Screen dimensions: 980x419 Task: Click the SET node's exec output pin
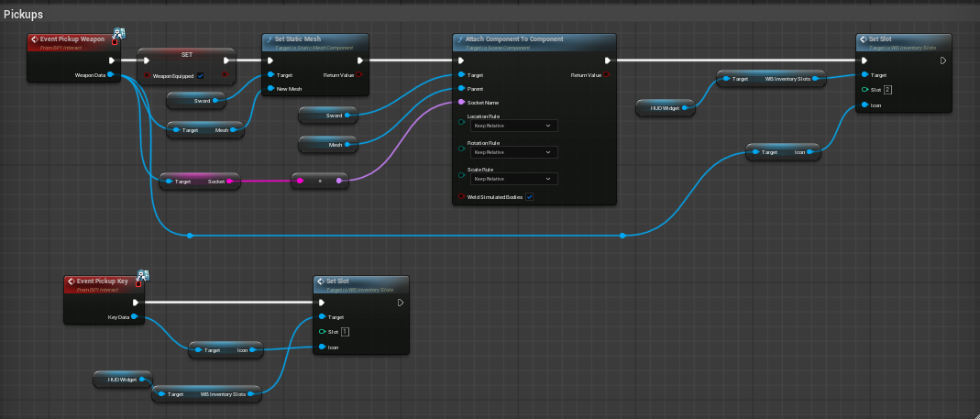click(x=226, y=61)
